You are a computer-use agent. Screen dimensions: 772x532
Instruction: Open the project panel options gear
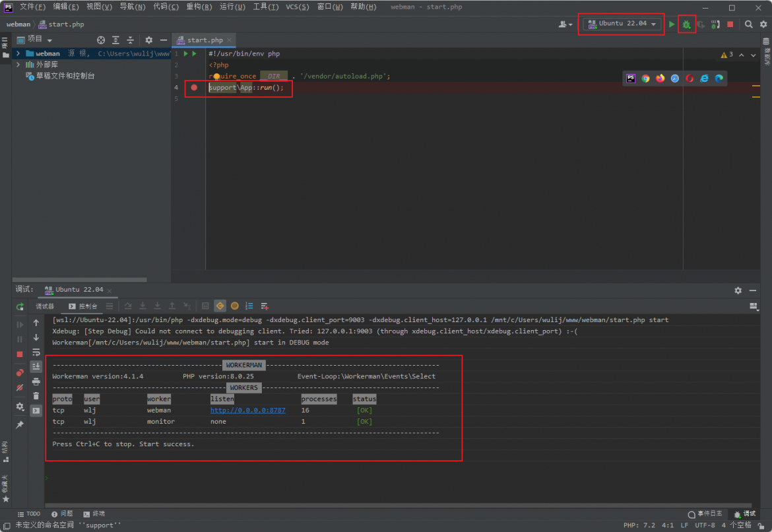coord(148,40)
